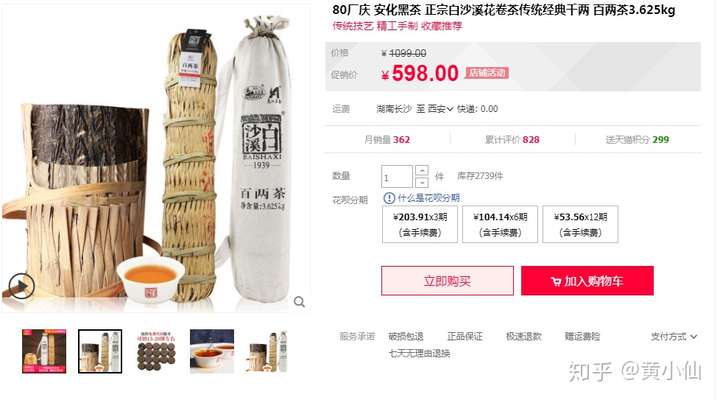Expand the 支付方式 payment methods dropdown

[674, 337]
